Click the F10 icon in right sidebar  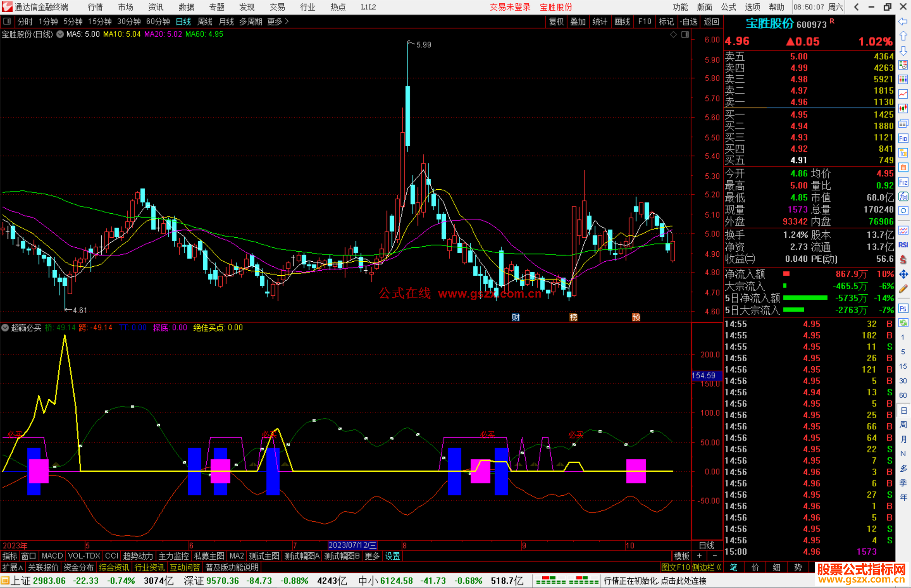pos(903,139)
